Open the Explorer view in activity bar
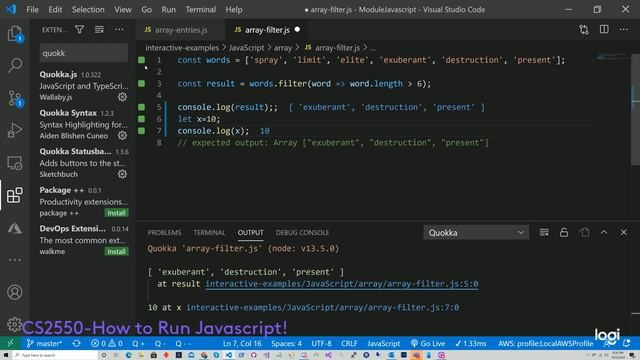 coord(15,34)
